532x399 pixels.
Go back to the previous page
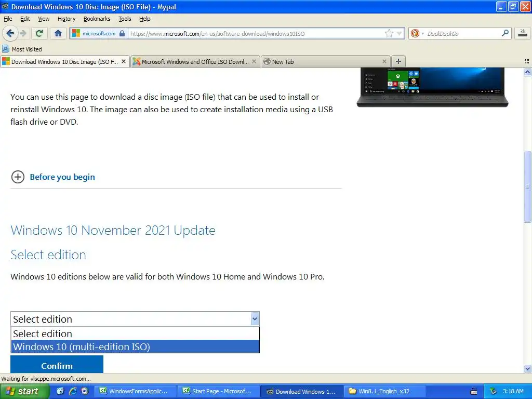pyautogui.click(x=10, y=33)
